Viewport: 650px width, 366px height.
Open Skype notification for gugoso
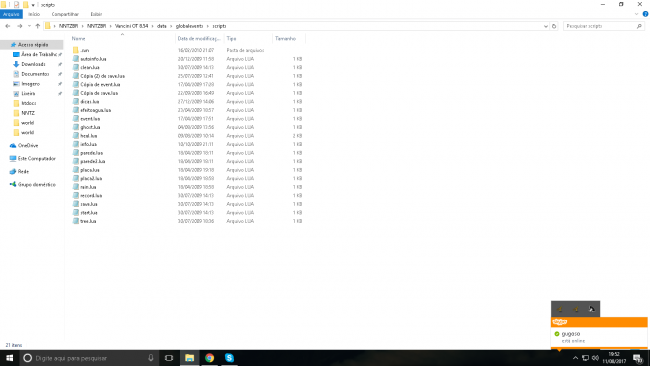(x=599, y=337)
